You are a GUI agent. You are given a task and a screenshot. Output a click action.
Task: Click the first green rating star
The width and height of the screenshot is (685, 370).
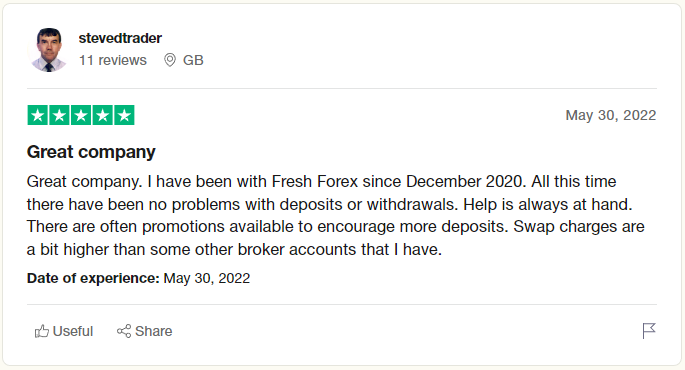click(38, 115)
